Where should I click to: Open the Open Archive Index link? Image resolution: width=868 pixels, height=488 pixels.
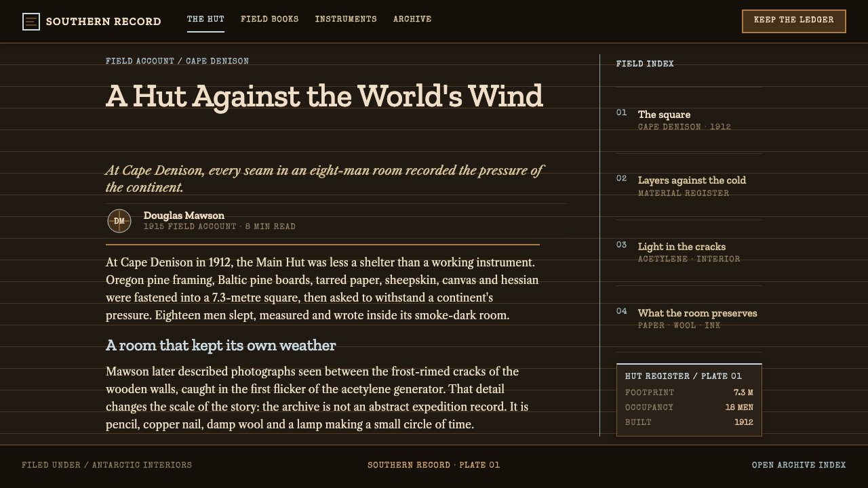pos(799,465)
